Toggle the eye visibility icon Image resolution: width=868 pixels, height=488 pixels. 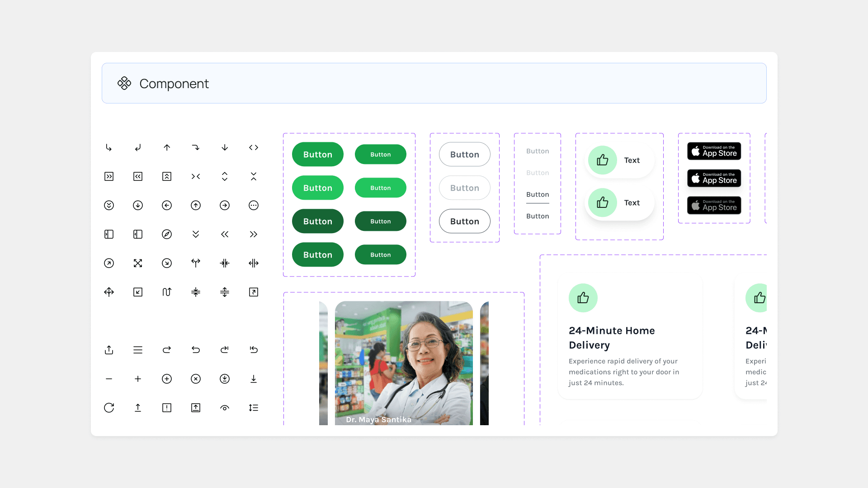[225, 408]
